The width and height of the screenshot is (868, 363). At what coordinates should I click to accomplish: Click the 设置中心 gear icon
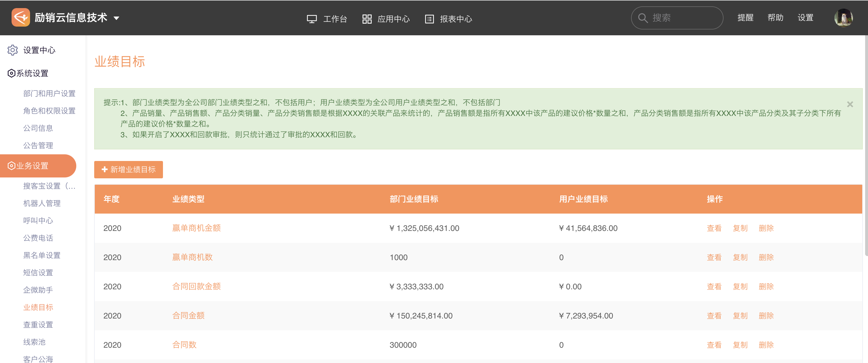coord(12,50)
